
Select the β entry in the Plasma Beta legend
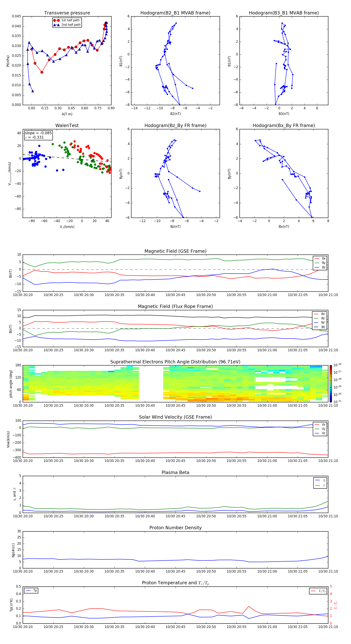(x=320, y=485)
